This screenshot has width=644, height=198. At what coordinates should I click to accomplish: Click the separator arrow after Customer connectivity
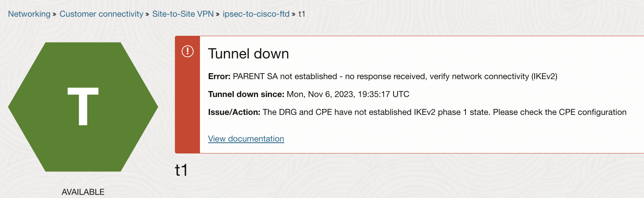[x=147, y=14]
